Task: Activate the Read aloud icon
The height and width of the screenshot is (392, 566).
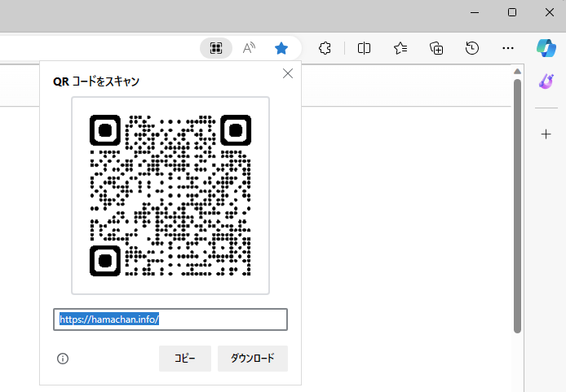Action: [x=249, y=48]
